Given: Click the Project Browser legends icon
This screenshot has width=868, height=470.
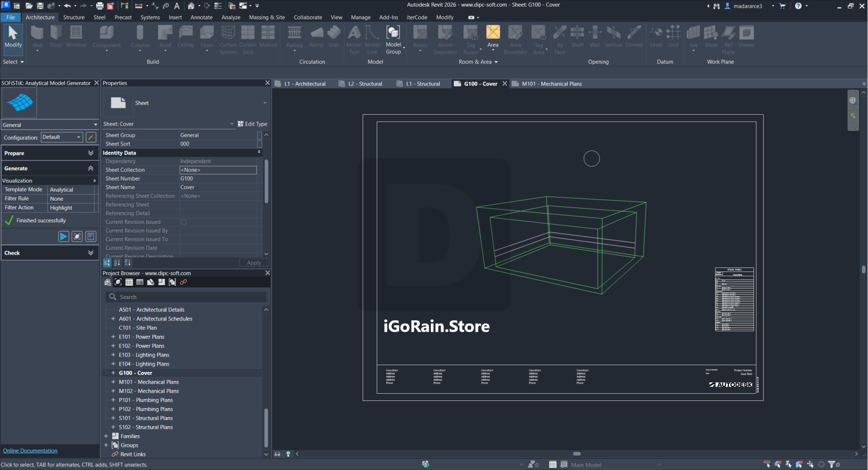Looking at the screenshot, I should click(x=129, y=282).
